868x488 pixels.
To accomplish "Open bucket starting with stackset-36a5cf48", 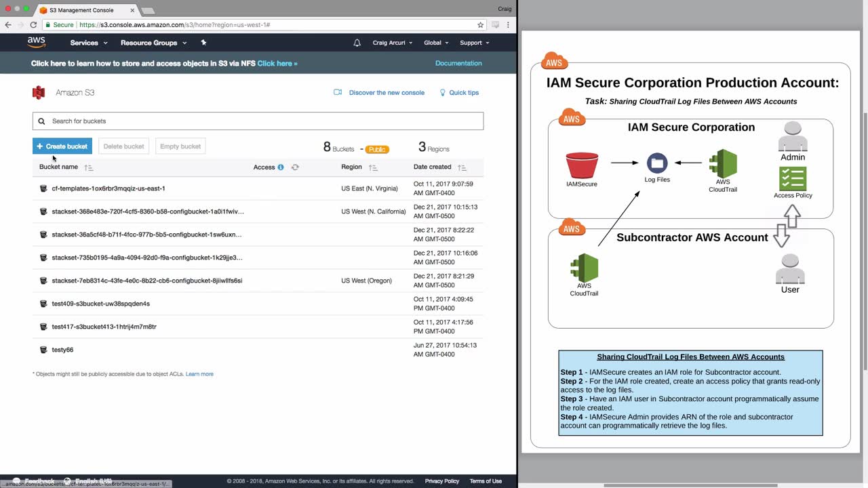I will coord(146,235).
